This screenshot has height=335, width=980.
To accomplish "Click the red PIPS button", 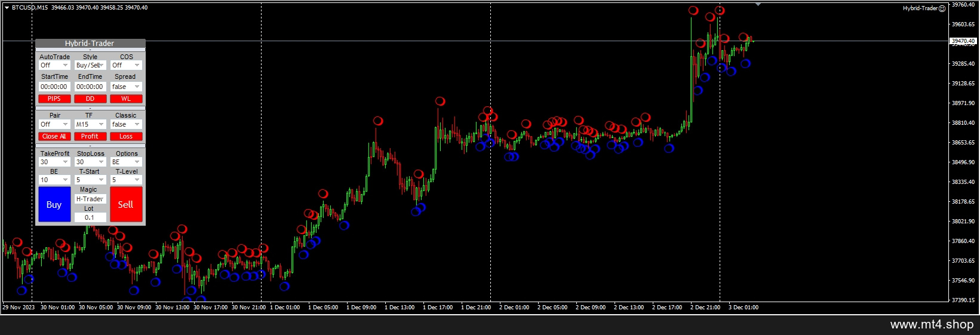I will 54,99.
